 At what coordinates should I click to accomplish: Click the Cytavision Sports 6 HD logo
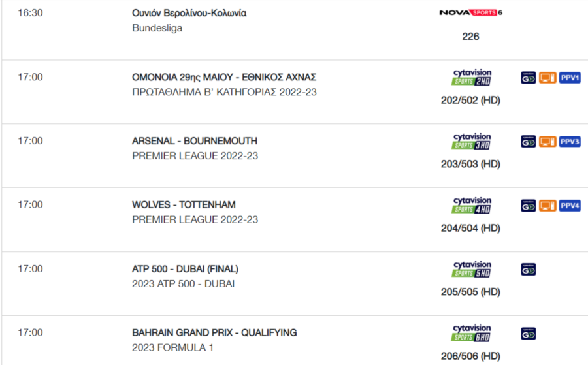tap(471, 333)
